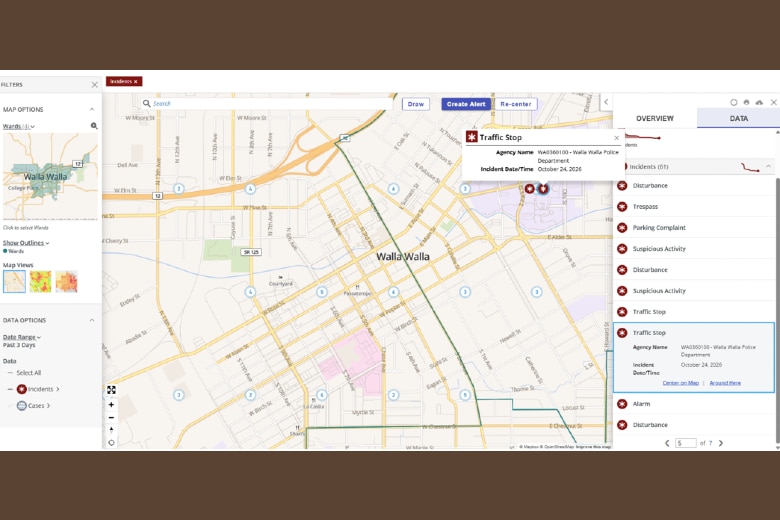The image size is (780, 520).
Task: Toggle fullscreen map view icon
Action: point(111,390)
